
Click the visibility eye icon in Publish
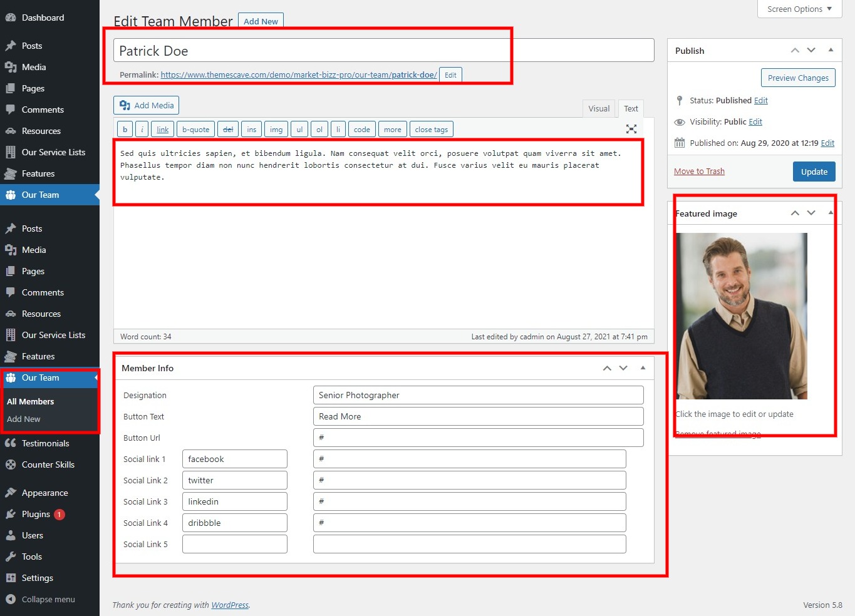point(680,122)
